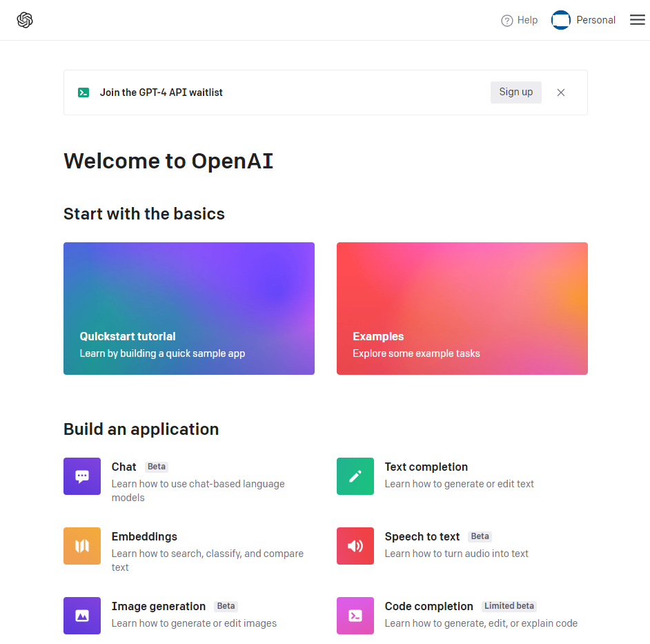Click the Limited beta badge

tap(509, 606)
